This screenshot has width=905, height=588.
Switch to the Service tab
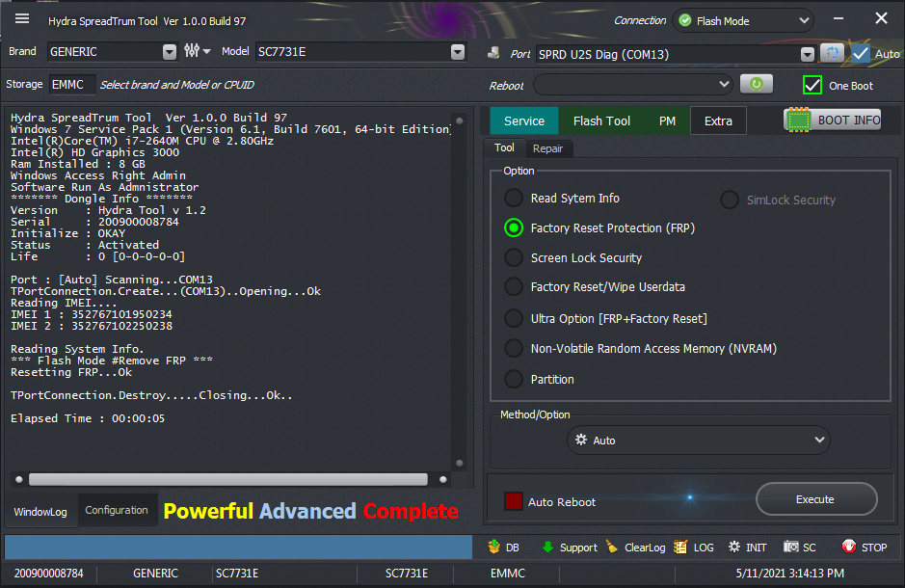(524, 120)
